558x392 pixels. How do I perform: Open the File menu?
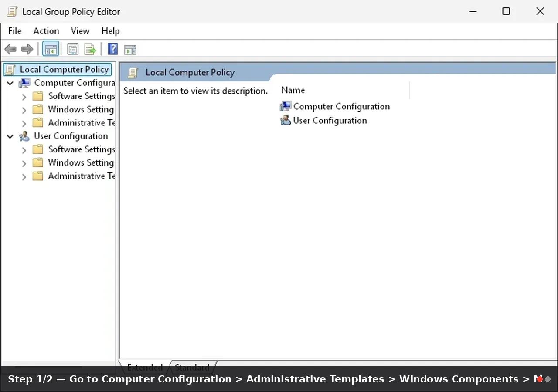(x=15, y=31)
